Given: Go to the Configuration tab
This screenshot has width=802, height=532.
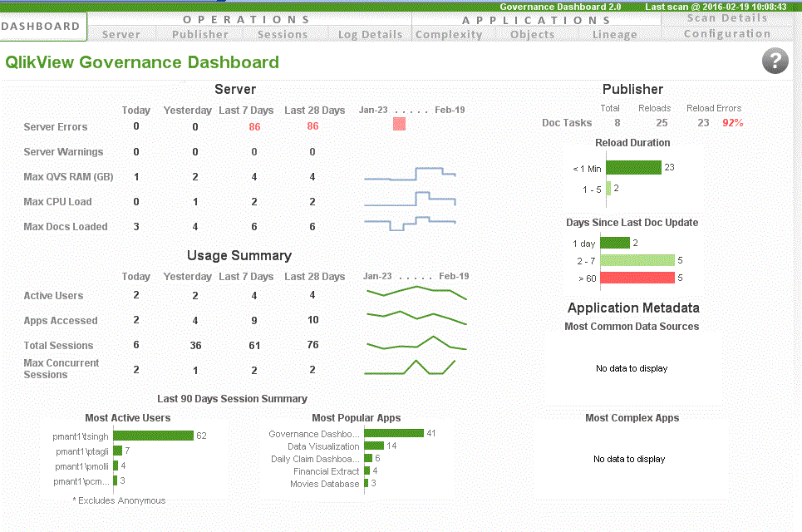Looking at the screenshot, I should (727, 34).
